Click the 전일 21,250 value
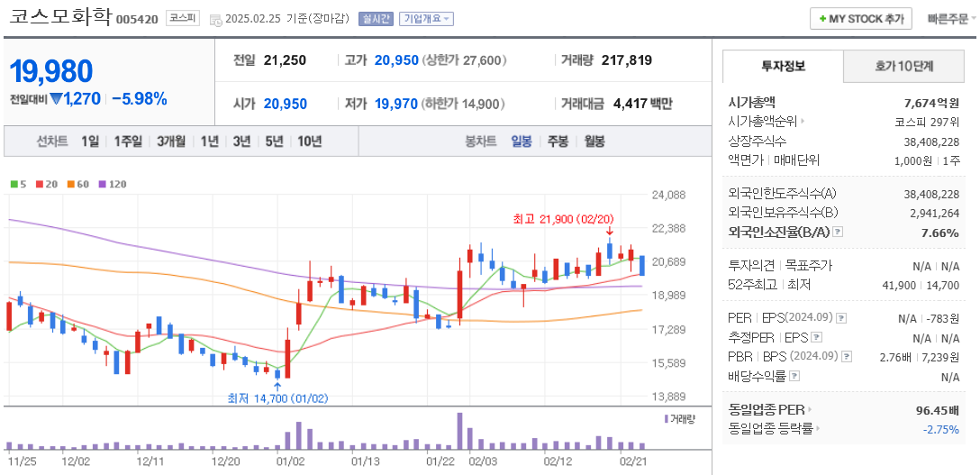980x475 pixels. coord(285,60)
